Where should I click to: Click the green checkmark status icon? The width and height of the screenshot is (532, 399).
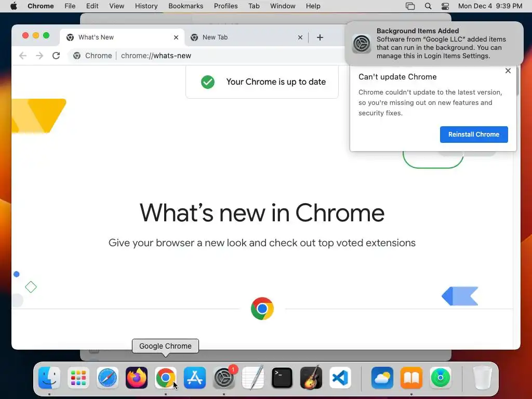coord(208,82)
